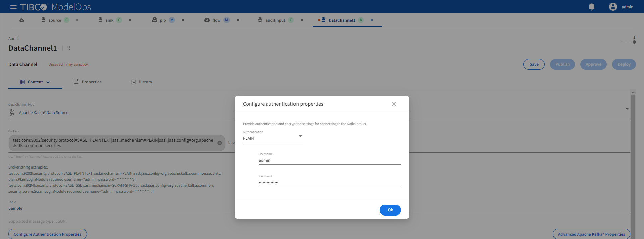Close the auditinput tab
Screen dimensions: 644x239
302,20
